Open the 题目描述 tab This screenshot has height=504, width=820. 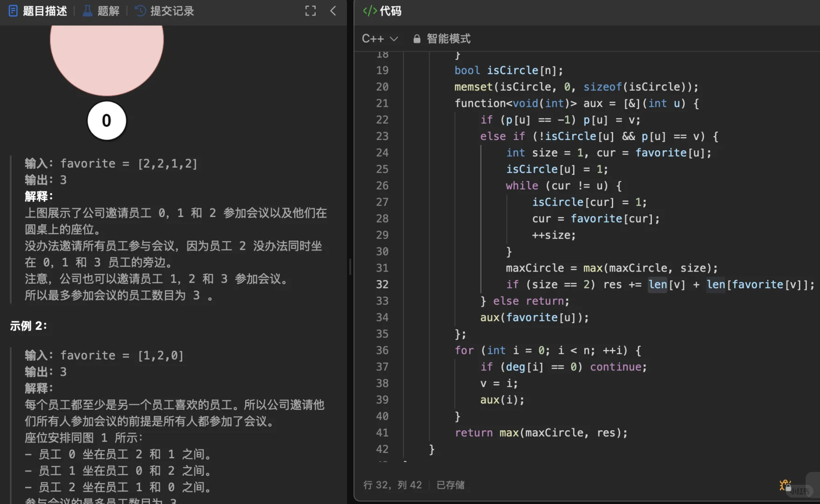38,11
